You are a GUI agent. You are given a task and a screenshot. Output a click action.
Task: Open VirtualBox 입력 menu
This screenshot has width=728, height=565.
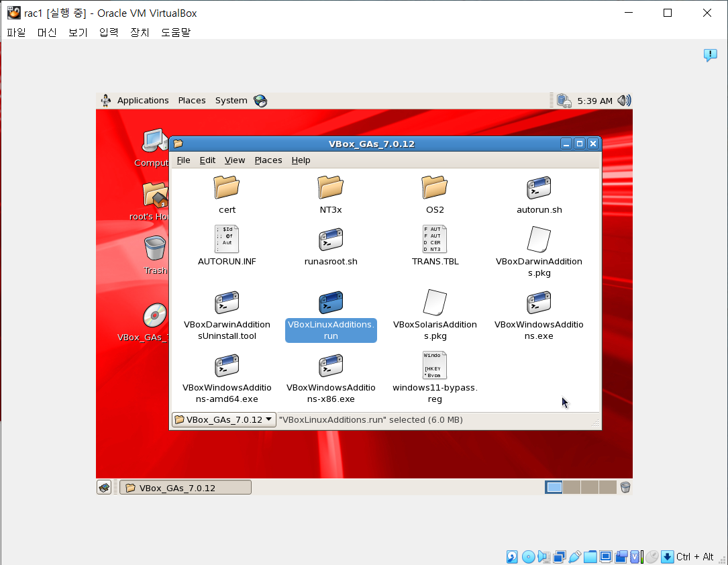pos(109,32)
